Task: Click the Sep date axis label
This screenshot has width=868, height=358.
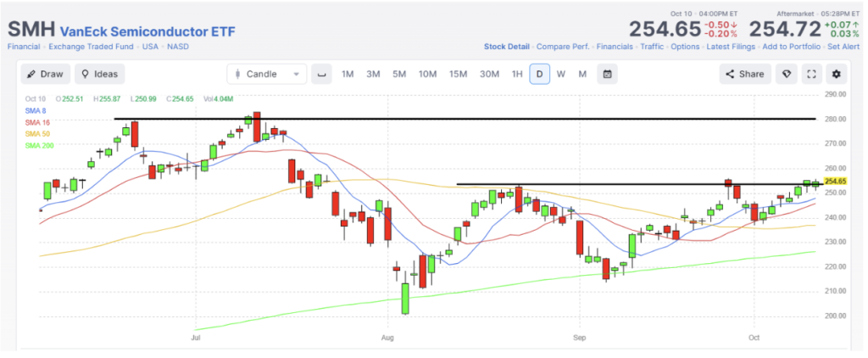Action: pyautogui.click(x=580, y=337)
